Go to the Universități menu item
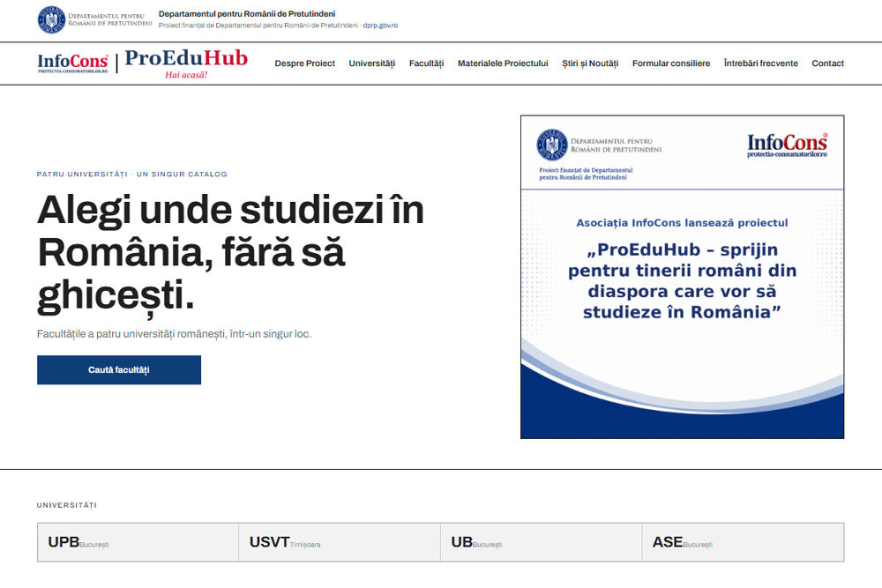Viewport: 882px width, 588px height. [x=372, y=63]
